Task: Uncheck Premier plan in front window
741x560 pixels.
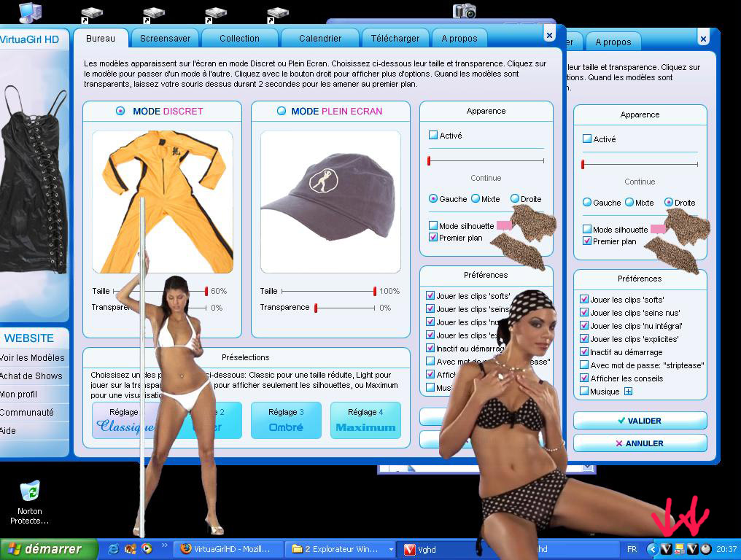Action: click(x=433, y=237)
